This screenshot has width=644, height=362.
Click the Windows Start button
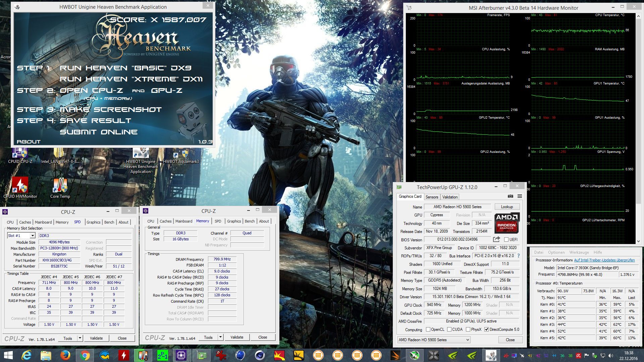coord(8,355)
